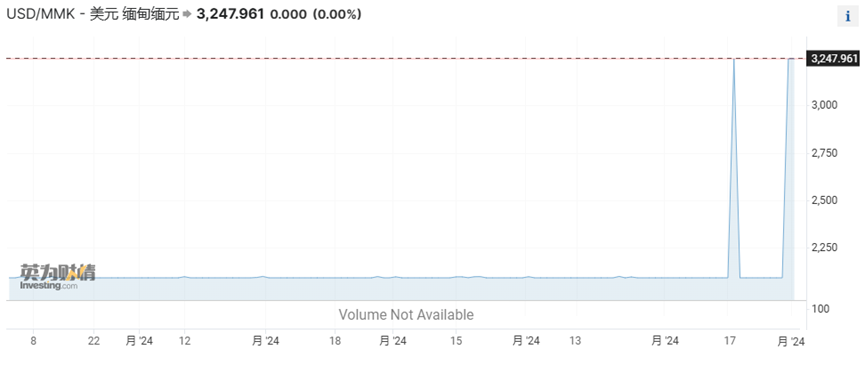Select date label 8 on the time axis
865x366 pixels.
(x=33, y=342)
